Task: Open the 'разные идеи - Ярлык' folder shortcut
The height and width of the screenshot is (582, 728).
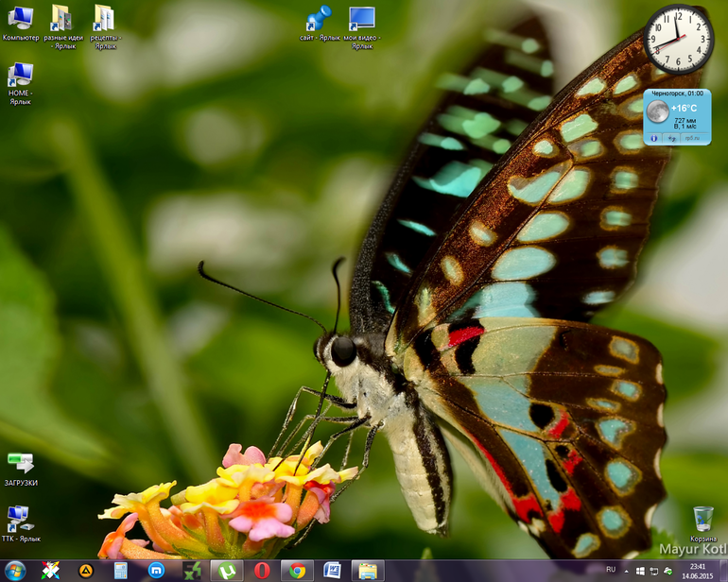Action: (63, 26)
